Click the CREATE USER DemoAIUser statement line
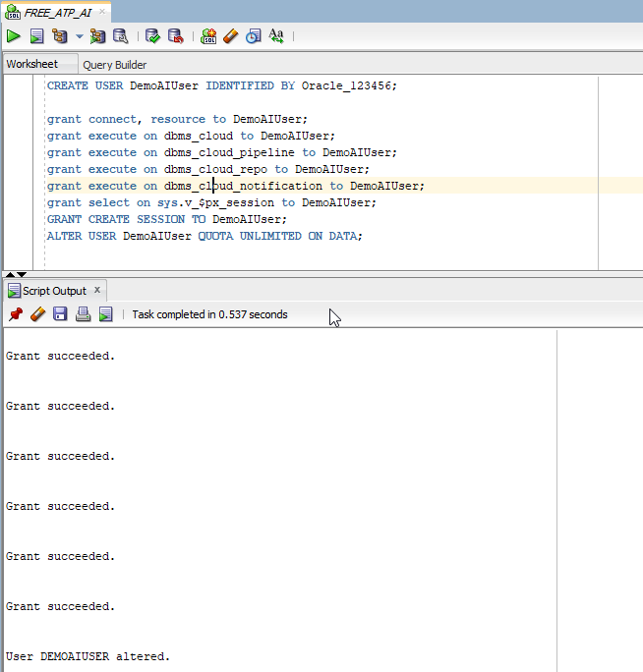The width and height of the screenshot is (643, 672). click(x=222, y=85)
